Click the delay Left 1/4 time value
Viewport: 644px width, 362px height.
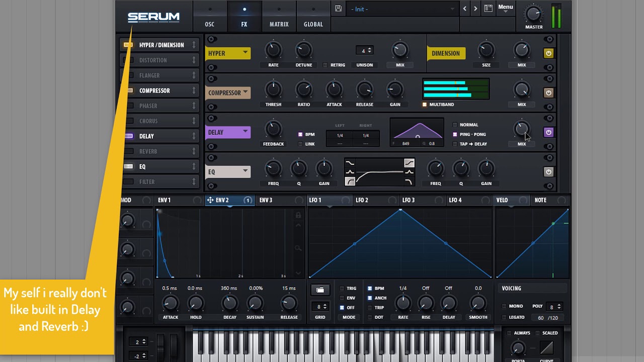[340, 136]
